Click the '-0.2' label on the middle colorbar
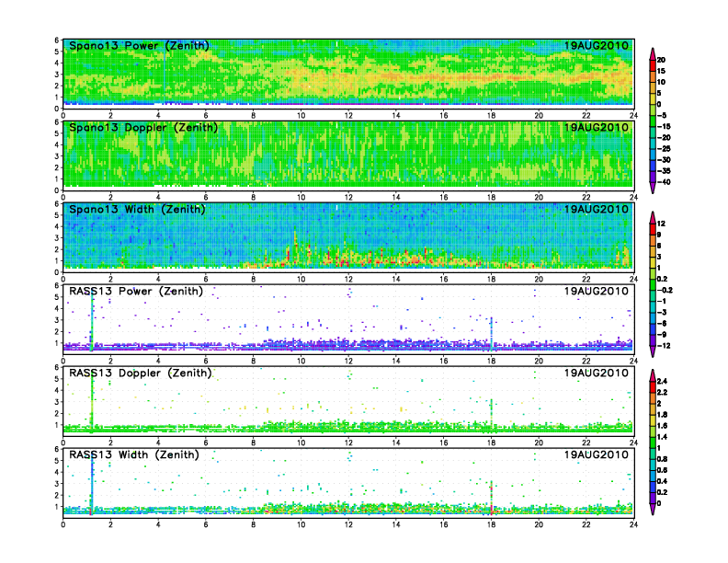728x563 pixels. [x=665, y=291]
